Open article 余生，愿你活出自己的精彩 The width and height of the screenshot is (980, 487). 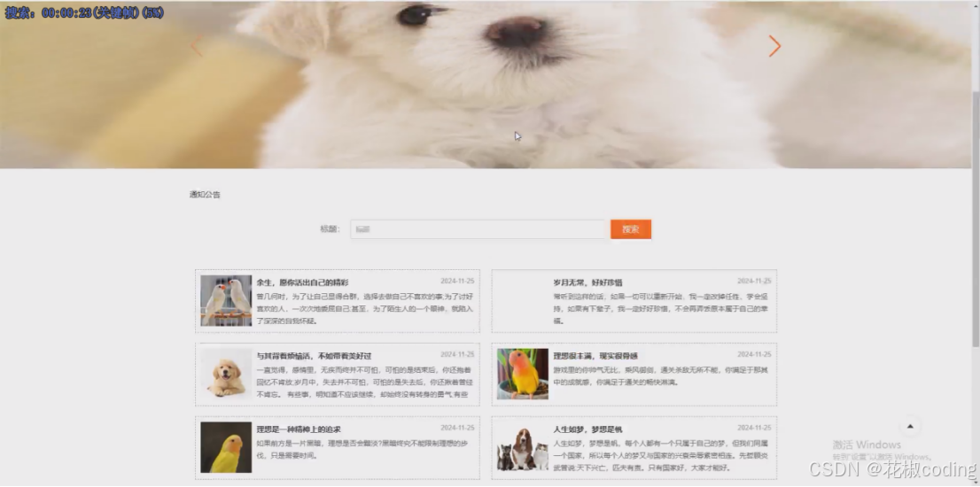[302, 282]
